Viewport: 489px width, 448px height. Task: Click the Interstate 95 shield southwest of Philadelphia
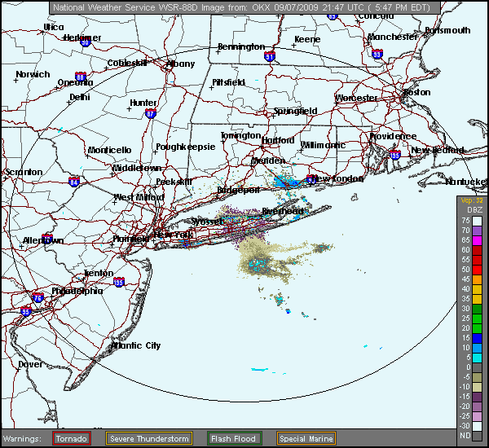26,312
